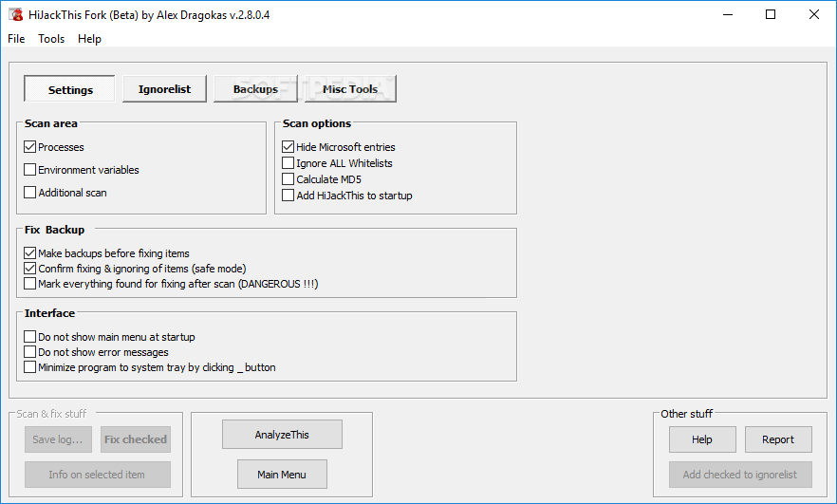The width and height of the screenshot is (837, 504).
Task: Click the AnalyzeThis button
Action: point(282,435)
